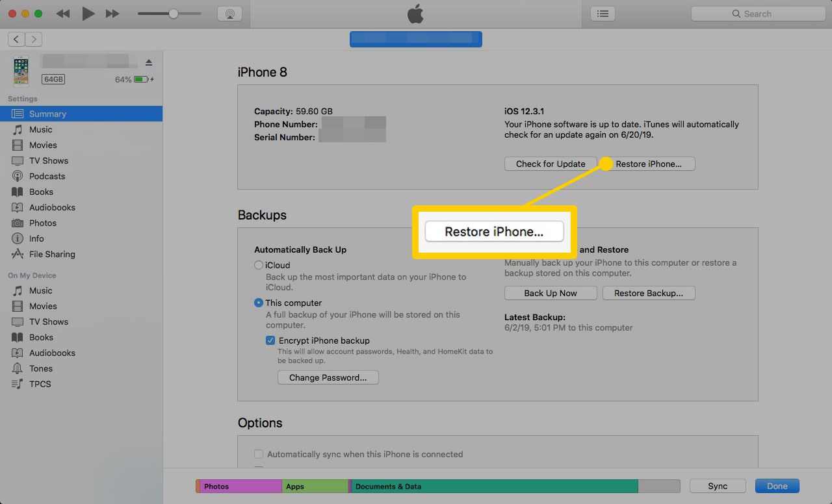Screen dimensions: 832x504
Task: Click the Apps segment in storage bar
Action: [315, 486]
